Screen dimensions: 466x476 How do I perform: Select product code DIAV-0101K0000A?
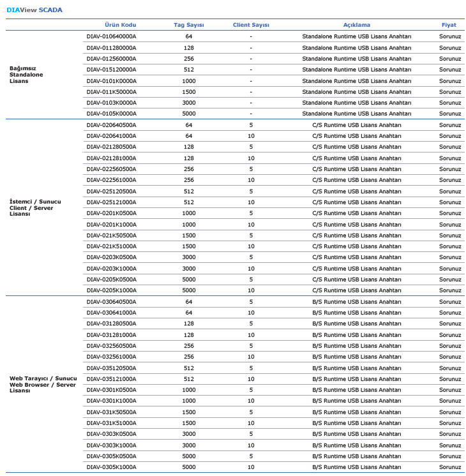111,81
